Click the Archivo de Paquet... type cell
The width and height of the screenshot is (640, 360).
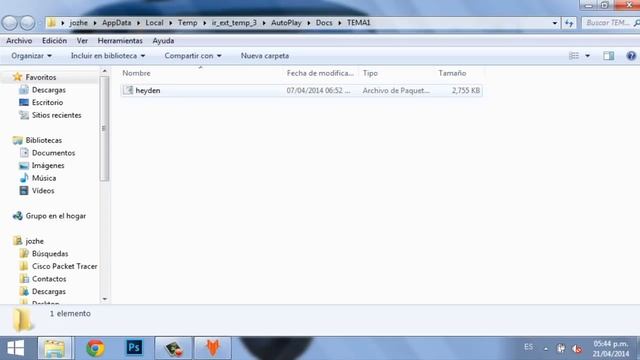(x=396, y=91)
